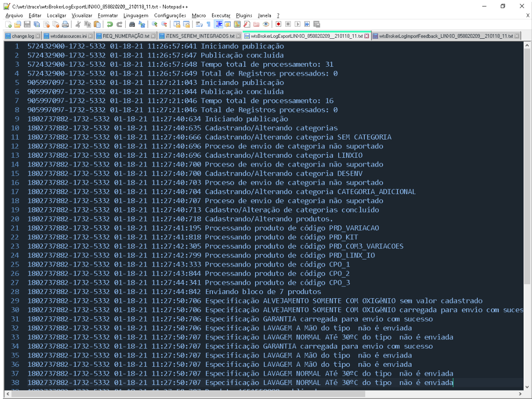Image resolution: width=532 pixels, height=399 pixels.
Task: Zoom out using the magnifier minus icon
Action: (164, 24)
